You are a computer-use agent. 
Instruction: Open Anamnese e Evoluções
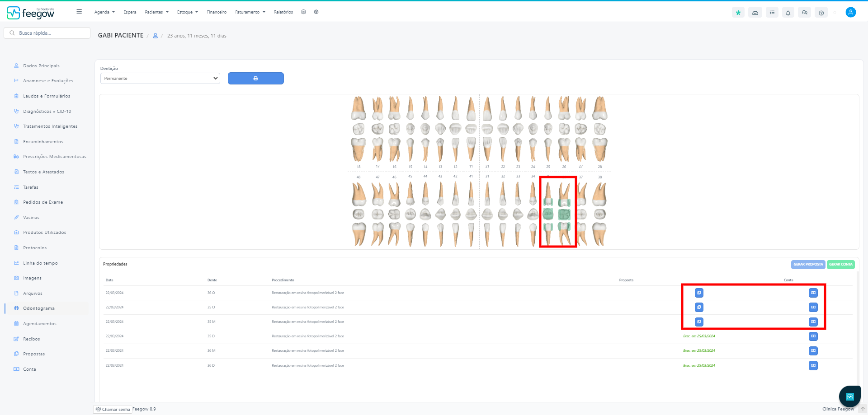48,81
